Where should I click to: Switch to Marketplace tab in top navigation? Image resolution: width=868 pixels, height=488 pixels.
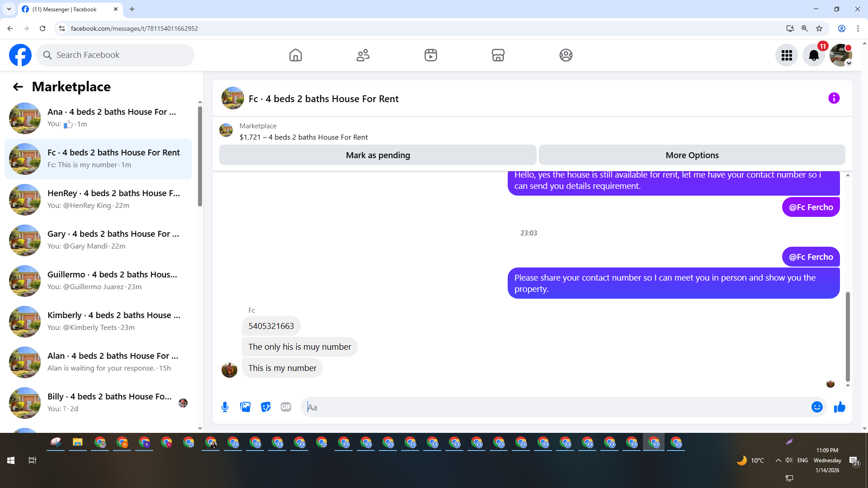click(x=498, y=55)
